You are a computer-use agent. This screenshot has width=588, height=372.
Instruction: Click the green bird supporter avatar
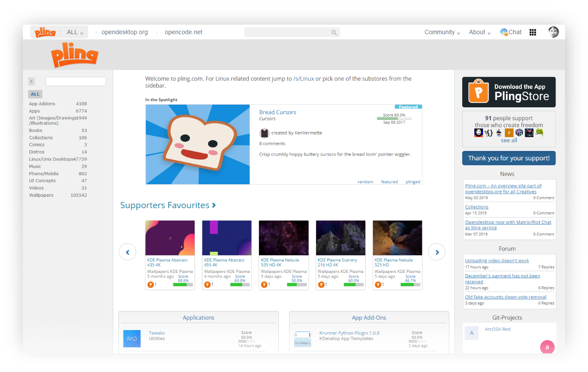tap(539, 133)
